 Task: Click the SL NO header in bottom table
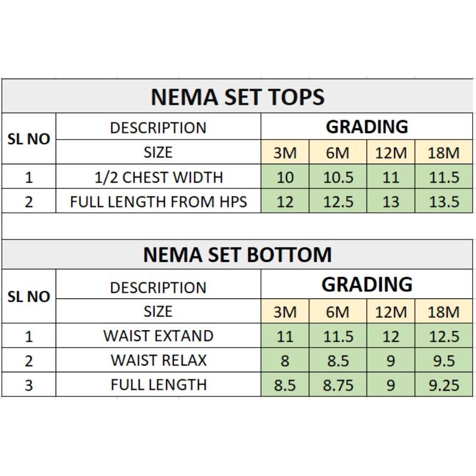tap(29, 296)
